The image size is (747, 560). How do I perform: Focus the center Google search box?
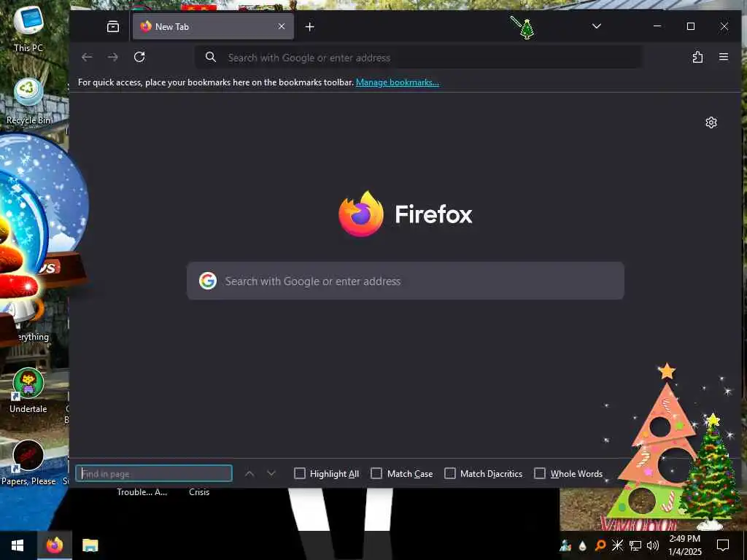(x=406, y=281)
